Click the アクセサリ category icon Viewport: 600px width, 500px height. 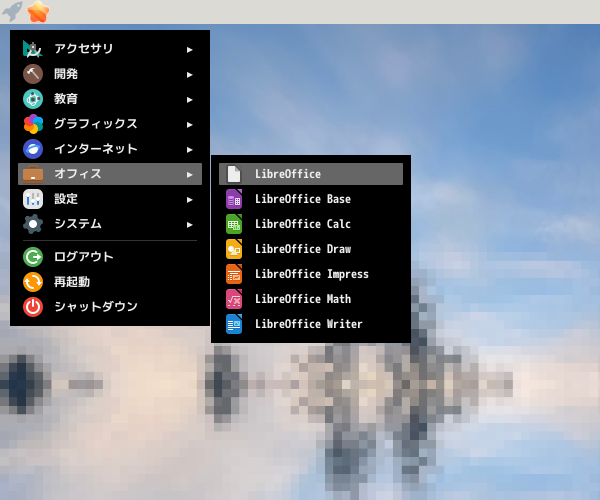click(x=33, y=49)
